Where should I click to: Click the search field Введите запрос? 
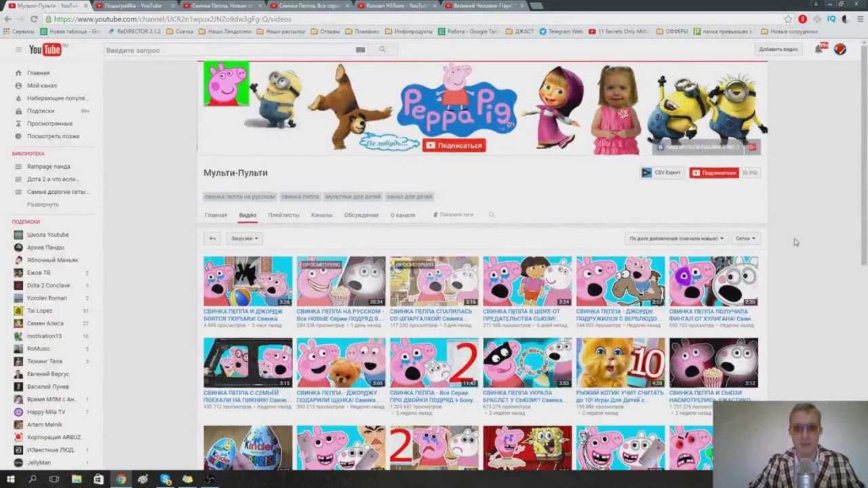[x=231, y=50]
